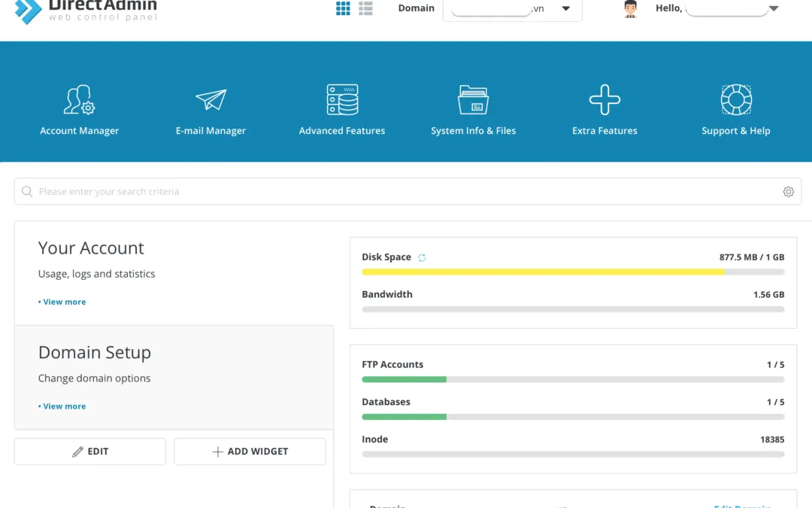812x508 pixels.
Task: Expand the user account dropdown next to Hello
Action: pyautogui.click(x=773, y=8)
